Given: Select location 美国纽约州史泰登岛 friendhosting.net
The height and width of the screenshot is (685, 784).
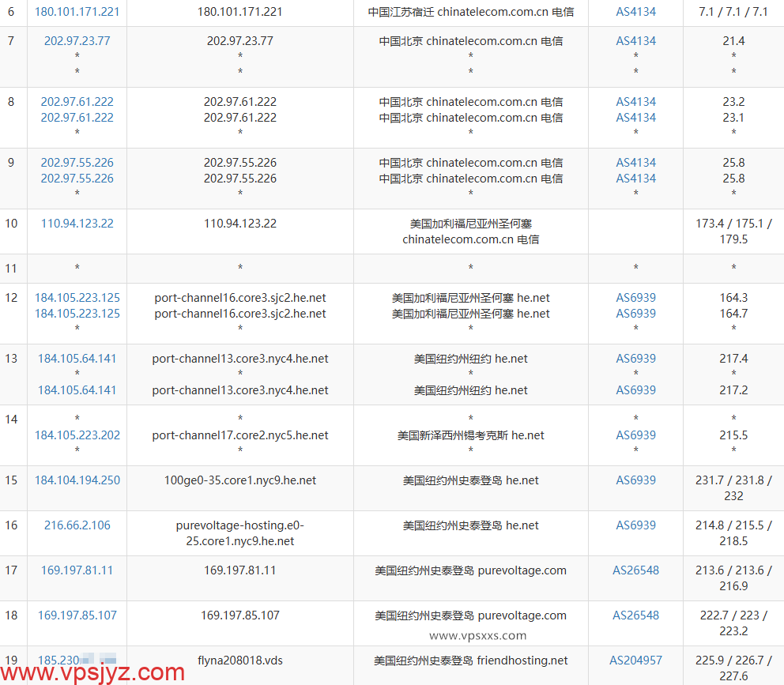Looking at the screenshot, I should point(470,660).
